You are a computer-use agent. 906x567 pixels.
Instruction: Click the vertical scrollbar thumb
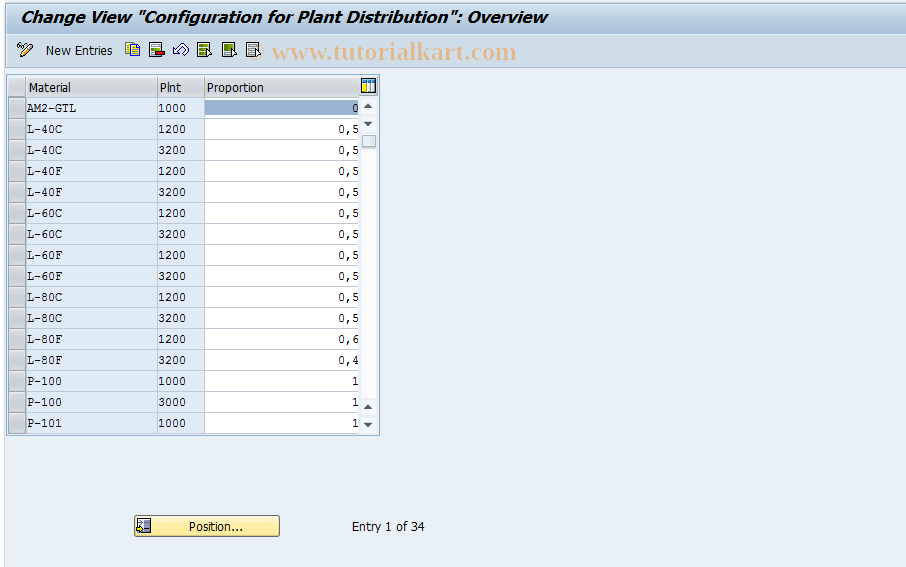point(369,141)
